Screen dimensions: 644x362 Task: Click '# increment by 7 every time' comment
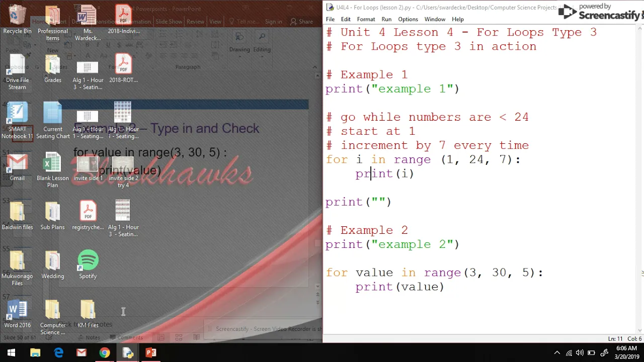point(427,145)
